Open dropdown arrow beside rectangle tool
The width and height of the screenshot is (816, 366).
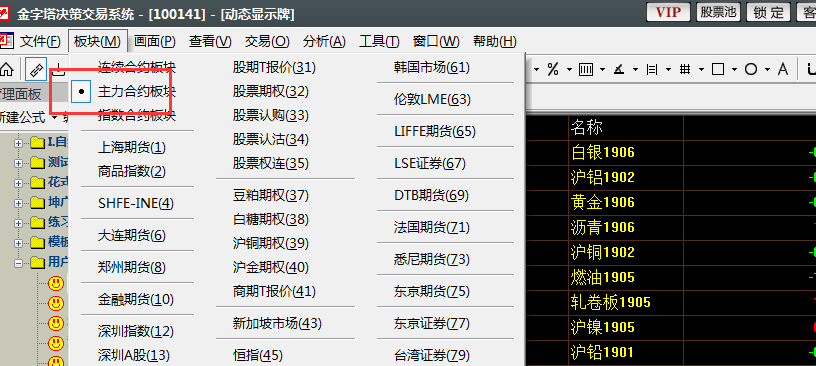pos(734,69)
